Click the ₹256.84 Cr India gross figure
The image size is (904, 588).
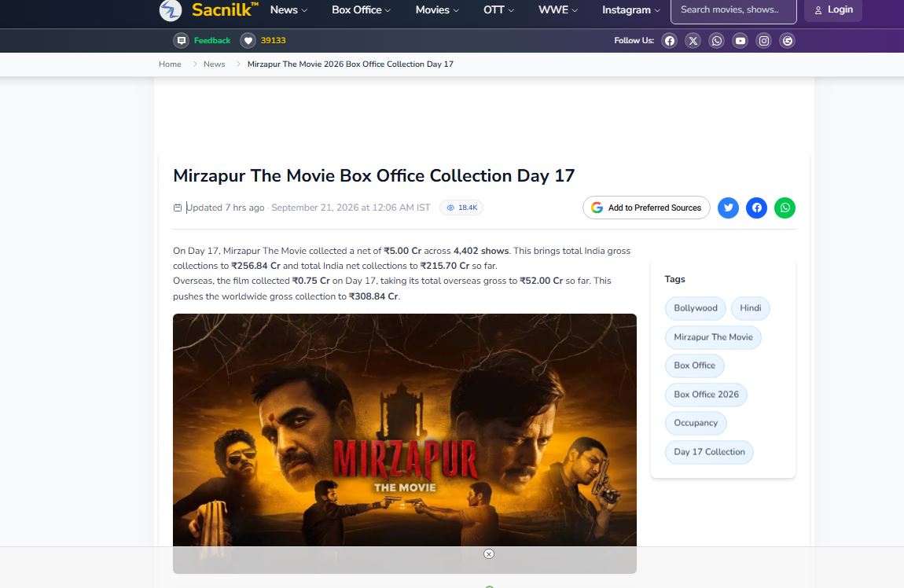[256, 266]
